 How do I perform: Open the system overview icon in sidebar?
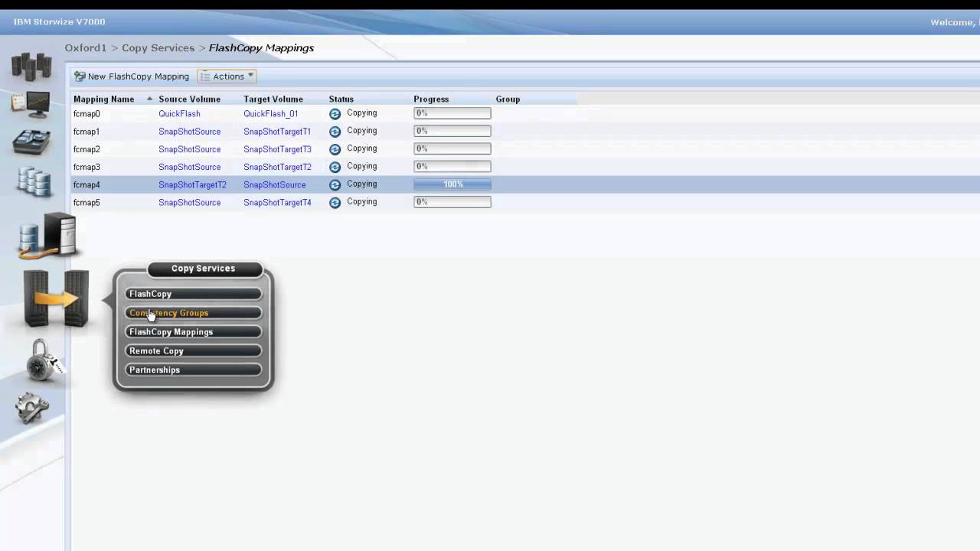(x=31, y=67)
